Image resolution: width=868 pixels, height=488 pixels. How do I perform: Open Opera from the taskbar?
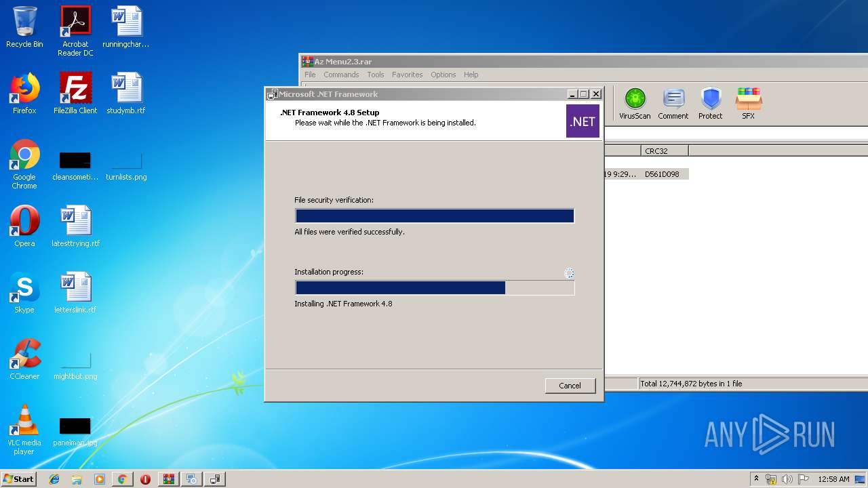(145, 479)
